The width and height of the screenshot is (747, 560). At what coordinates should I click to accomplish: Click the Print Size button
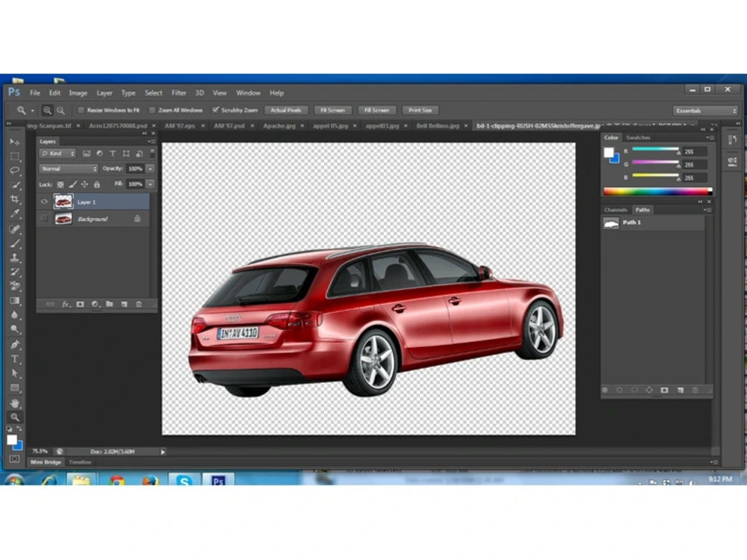click(x=420, y=111)
